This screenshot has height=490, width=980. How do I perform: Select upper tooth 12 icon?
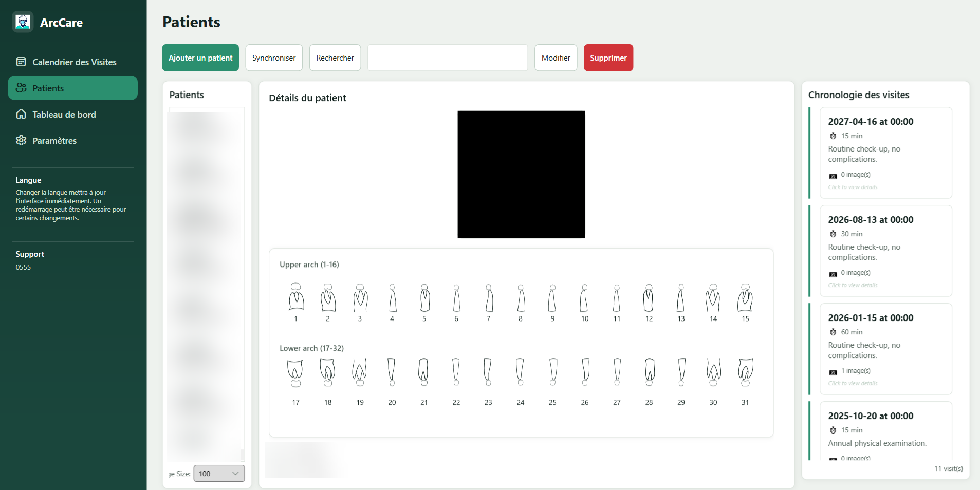(x=649, y=297)
